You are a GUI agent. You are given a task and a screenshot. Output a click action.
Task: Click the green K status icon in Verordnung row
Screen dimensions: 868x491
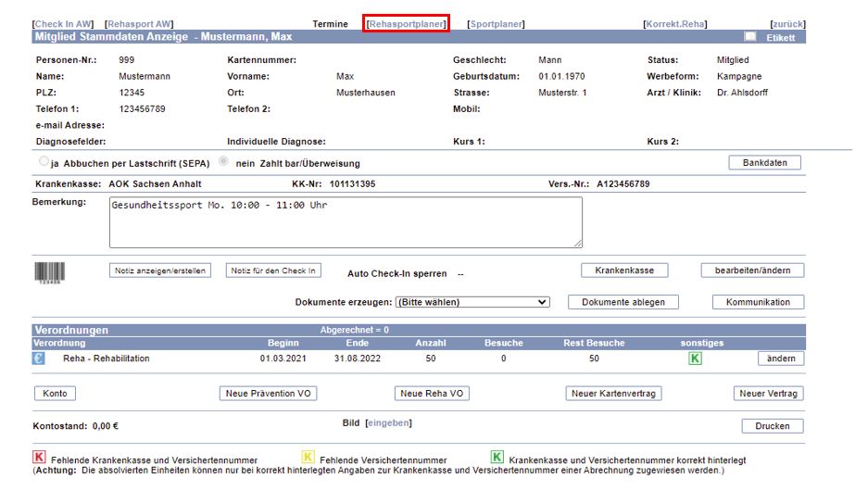click(695, 359)
